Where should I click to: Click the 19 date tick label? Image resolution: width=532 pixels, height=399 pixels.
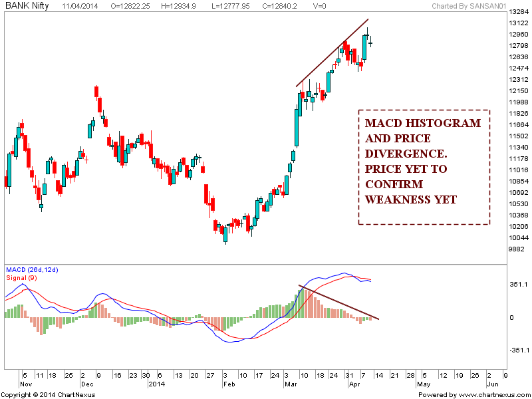[459, 376]
